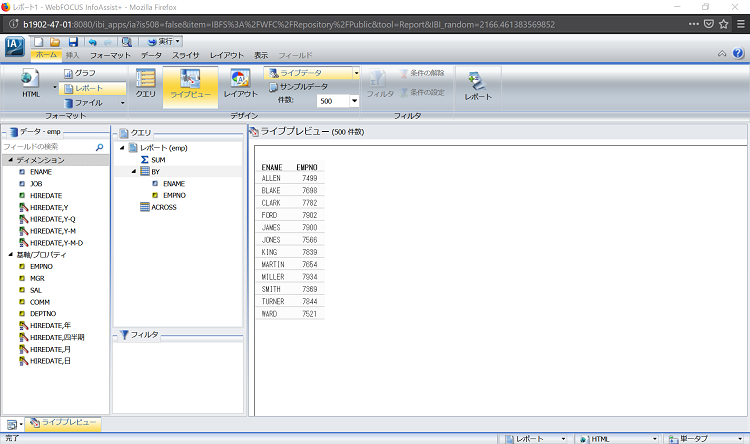Click the フィールドの検索 search box
The width and height of the screenshot is (750, 444).
pyautogui.click(x=48, y=147)
